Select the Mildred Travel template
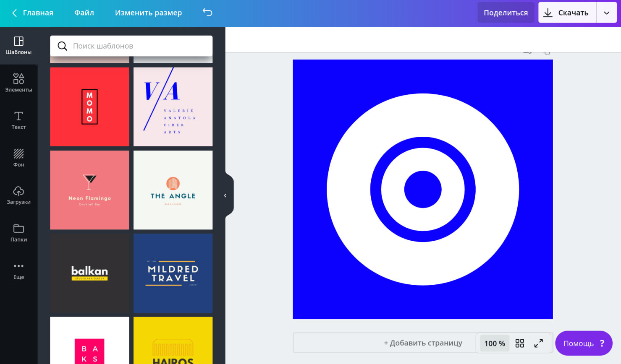This screenshot has width=621, height=364. pos(173,273)
